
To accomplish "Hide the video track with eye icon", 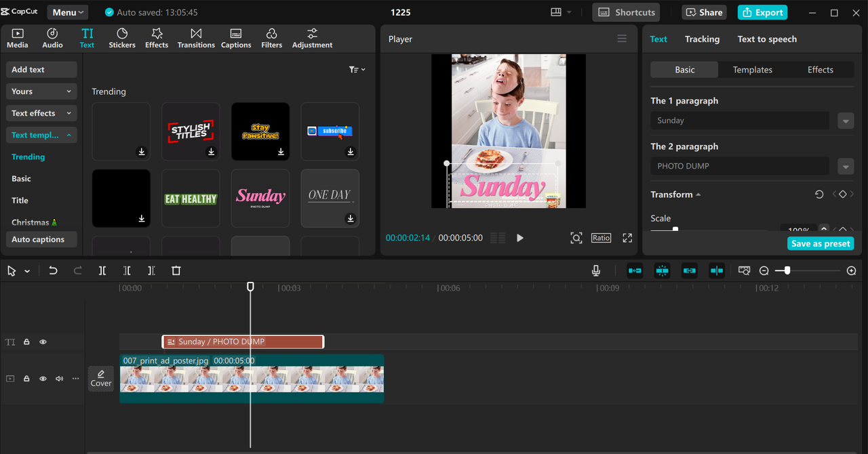I will pos(43,379).
